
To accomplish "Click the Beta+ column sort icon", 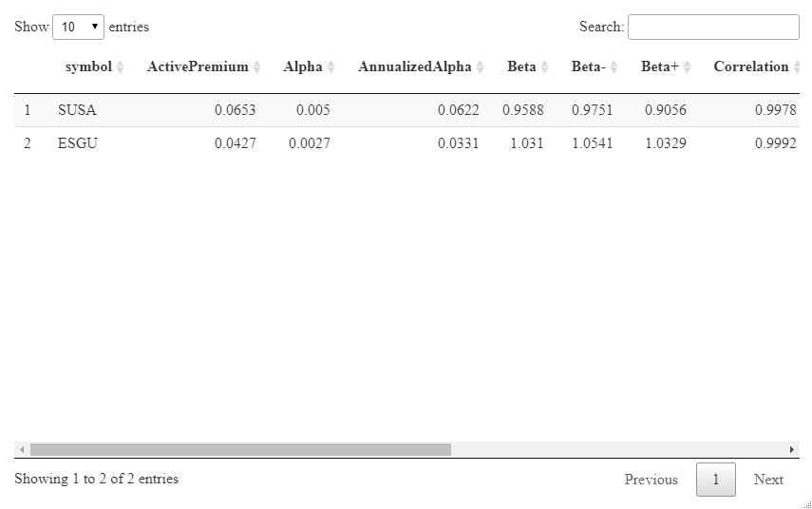I will [x=688, y=66].
